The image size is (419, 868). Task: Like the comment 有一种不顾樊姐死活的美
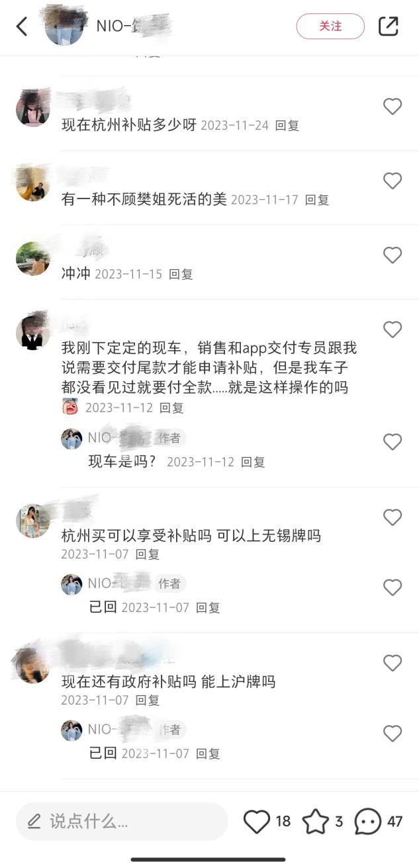[393, 181]
